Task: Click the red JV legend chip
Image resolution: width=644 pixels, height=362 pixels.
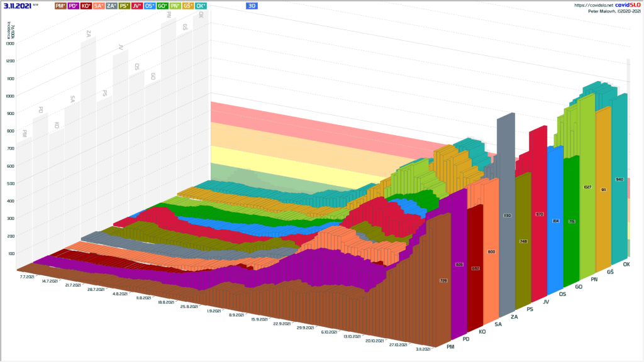Action: pyautogui.click(x=137, y=6)
